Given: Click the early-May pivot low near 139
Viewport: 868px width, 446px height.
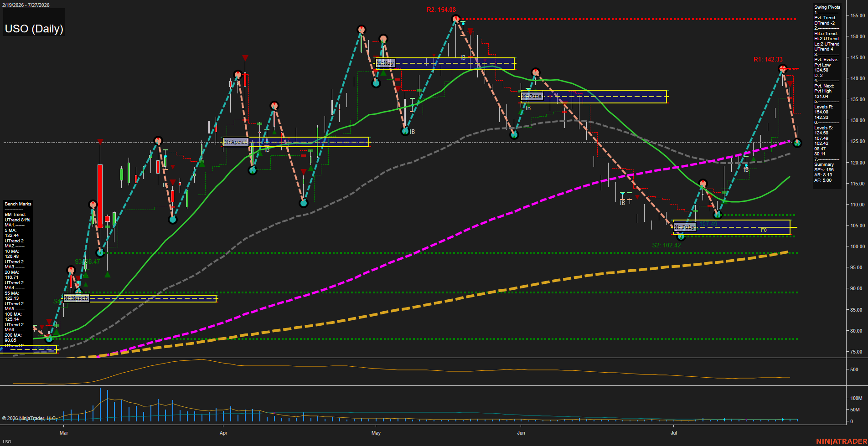Looking at the screenshot, I should (x=376, y=83).
